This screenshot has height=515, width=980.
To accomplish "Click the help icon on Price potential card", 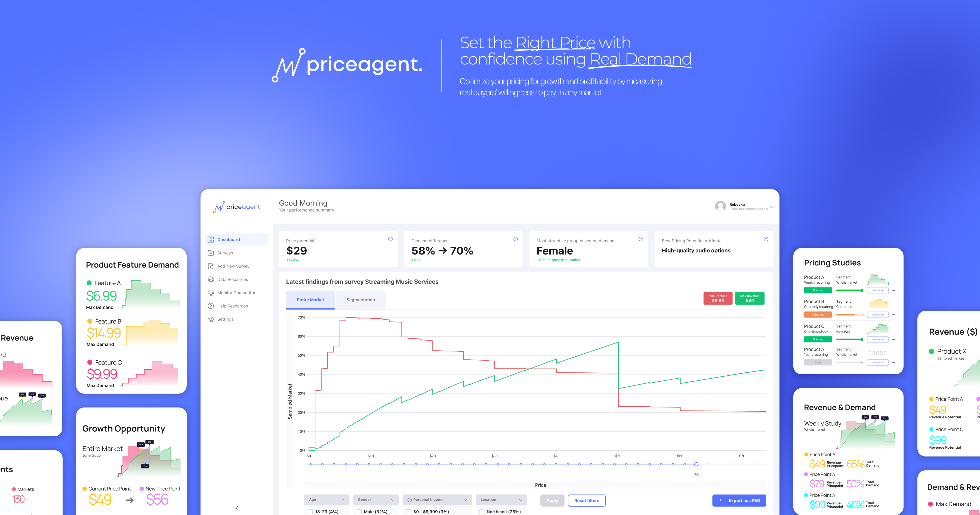I will (x=390, y=239).
